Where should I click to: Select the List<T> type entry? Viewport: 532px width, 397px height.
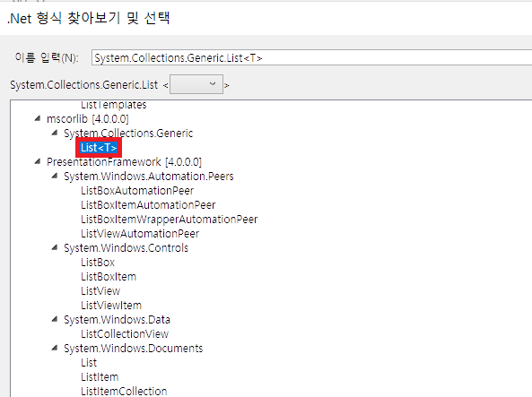click(99, 148)
